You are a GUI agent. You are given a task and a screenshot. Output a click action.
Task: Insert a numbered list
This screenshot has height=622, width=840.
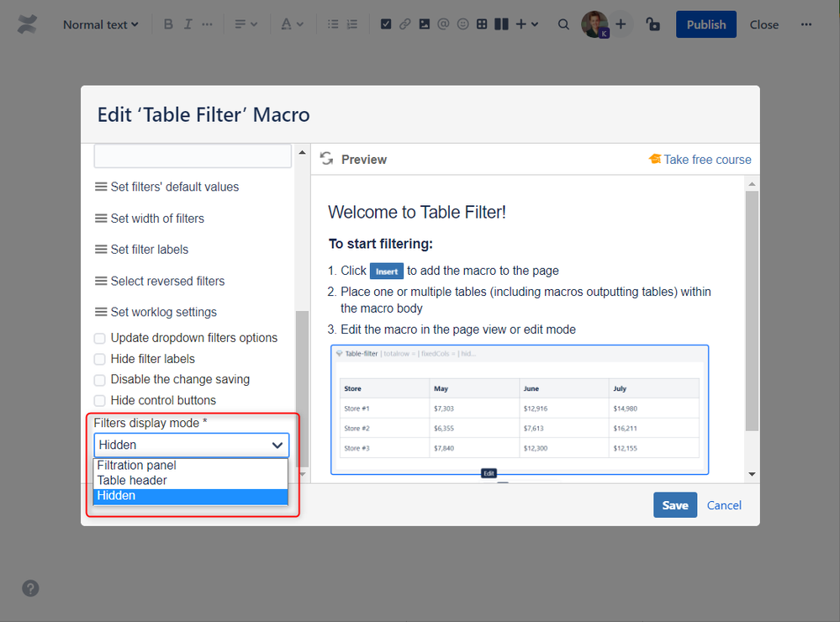click(x=352, y=24)
